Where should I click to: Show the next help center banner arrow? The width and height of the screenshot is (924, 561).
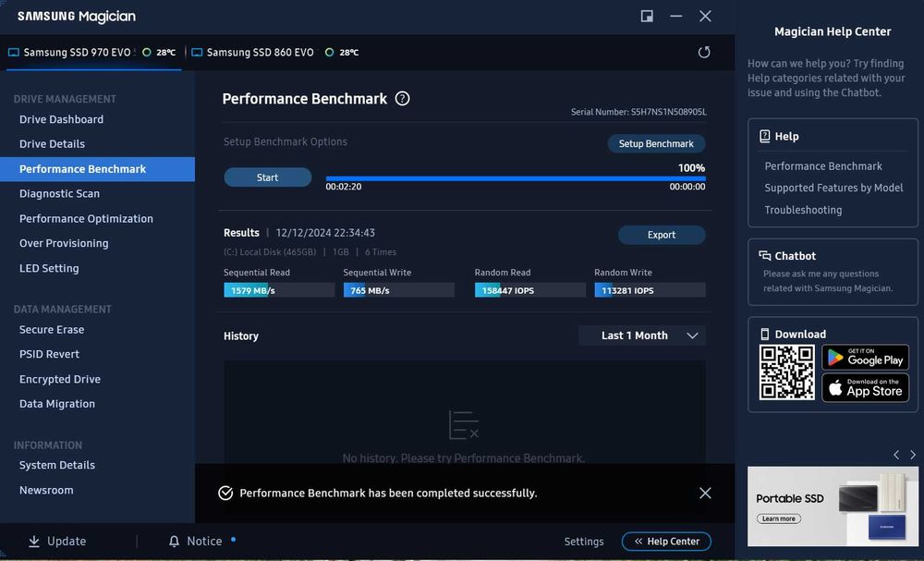[913, 455]
